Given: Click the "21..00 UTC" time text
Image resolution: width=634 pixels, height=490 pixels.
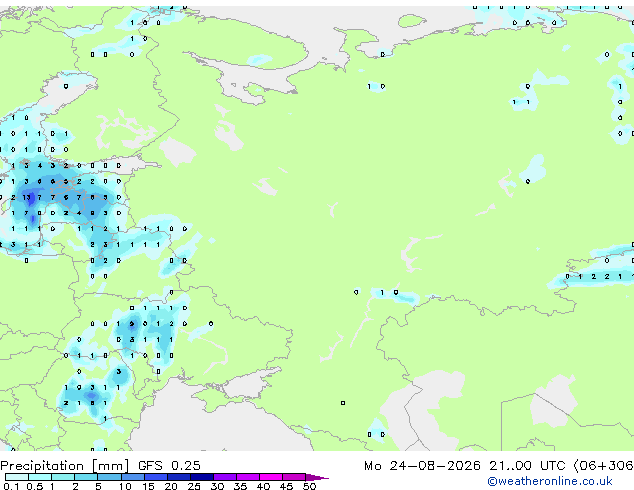Looking at the screenshot, I should point(527,466).
